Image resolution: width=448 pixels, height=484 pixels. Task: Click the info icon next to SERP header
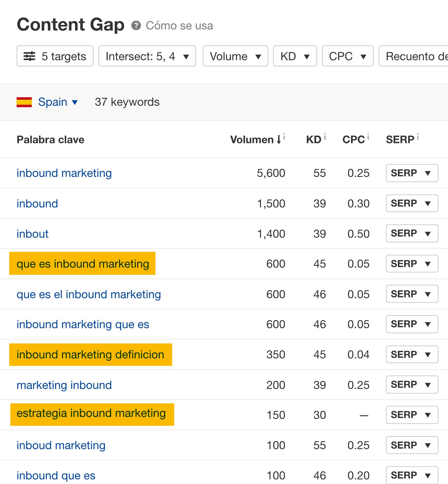(x=417, y=137)
